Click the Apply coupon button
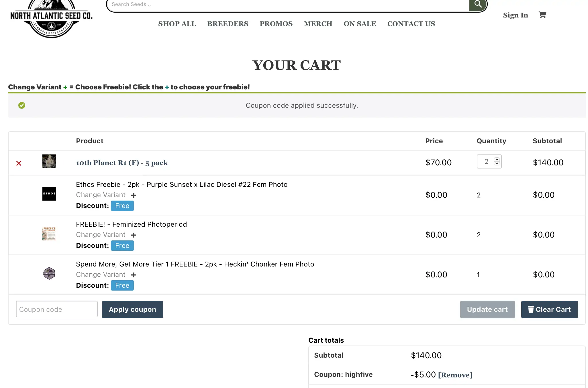 tap(132, 309)
